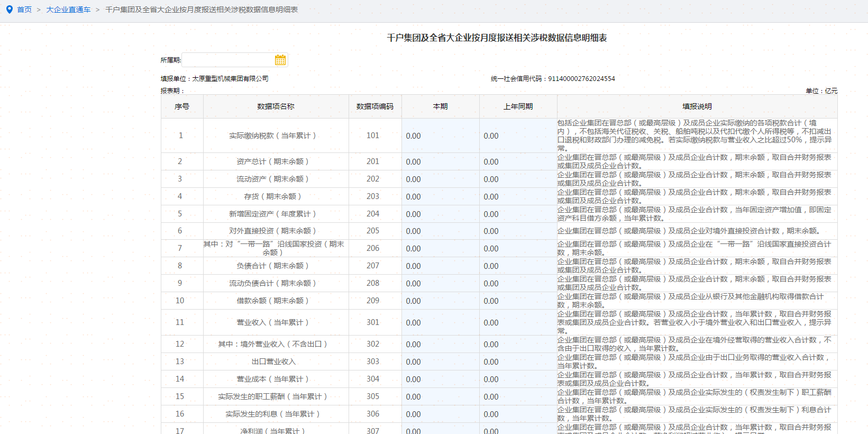Screen dimensions: 868x434
Task: Open the calendar date picker icon
Action: 280,60
